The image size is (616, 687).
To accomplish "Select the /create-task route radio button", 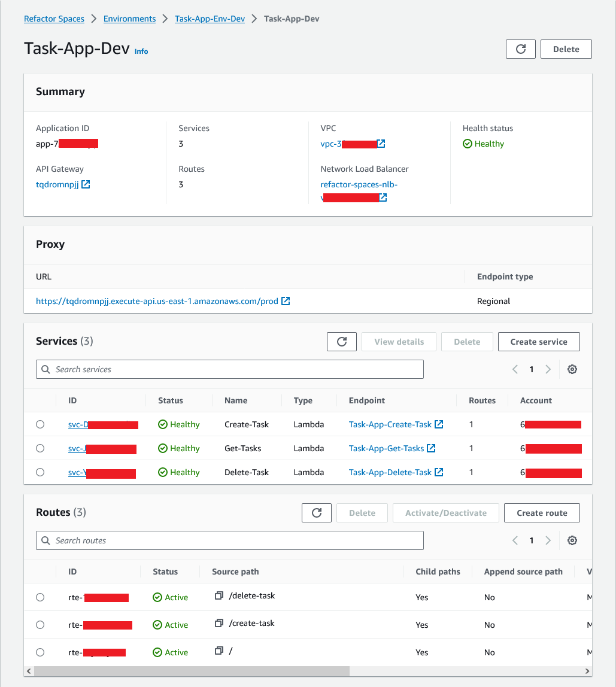I will [x=40, y=625].
